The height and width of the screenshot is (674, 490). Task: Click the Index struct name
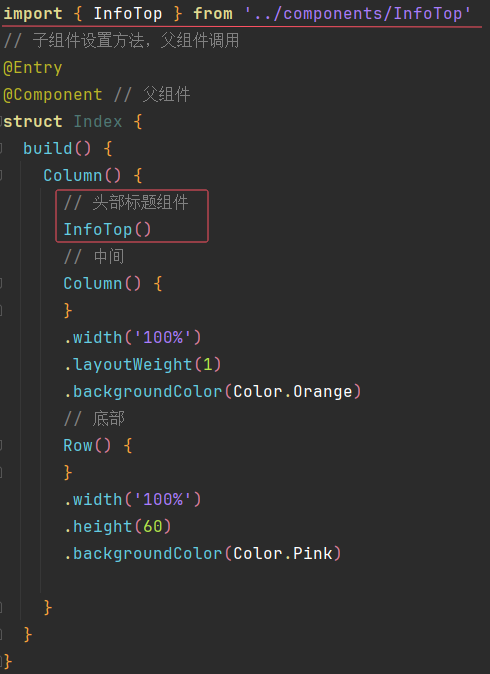coord(98,122)
